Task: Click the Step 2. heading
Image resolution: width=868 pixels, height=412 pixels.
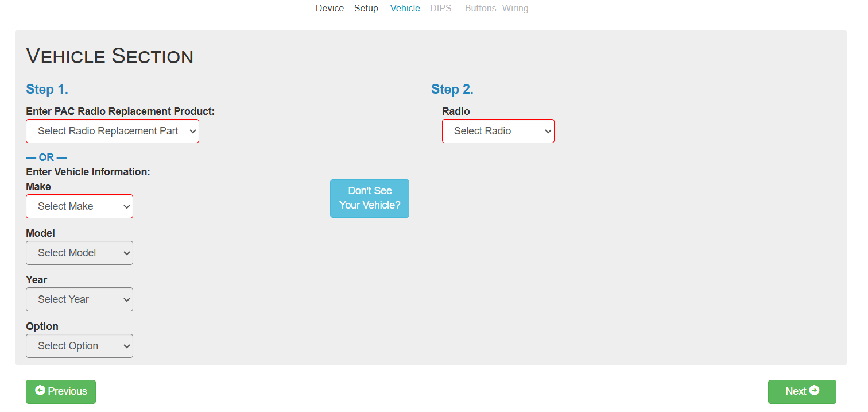Action: coord(452,89)
